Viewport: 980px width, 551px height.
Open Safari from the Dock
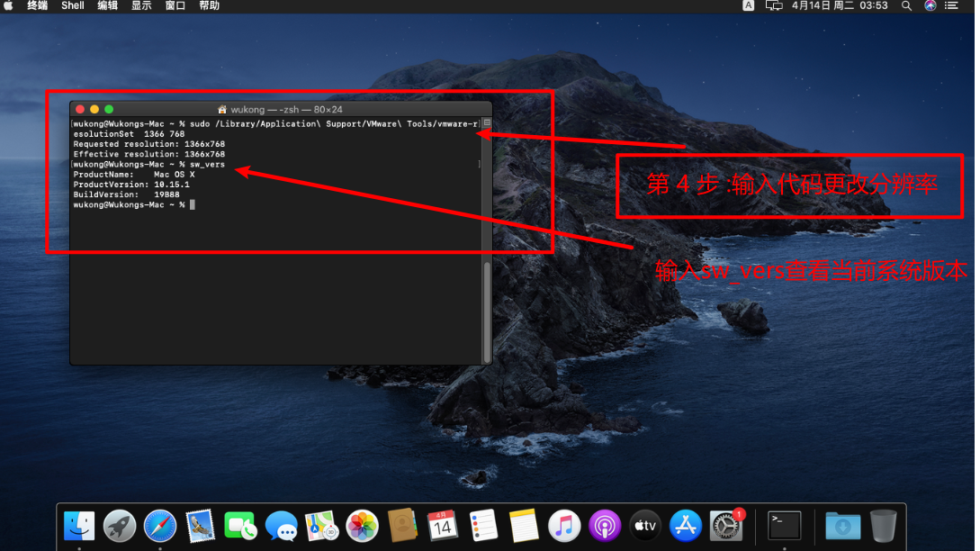(160, 525)
